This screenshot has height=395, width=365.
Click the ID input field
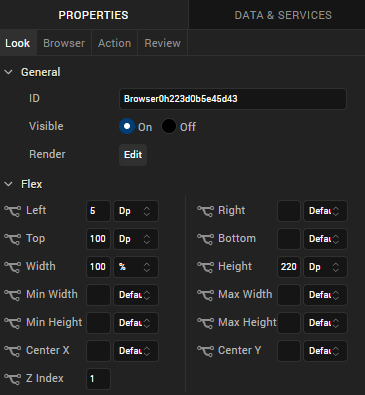click(x=233, y=99)
